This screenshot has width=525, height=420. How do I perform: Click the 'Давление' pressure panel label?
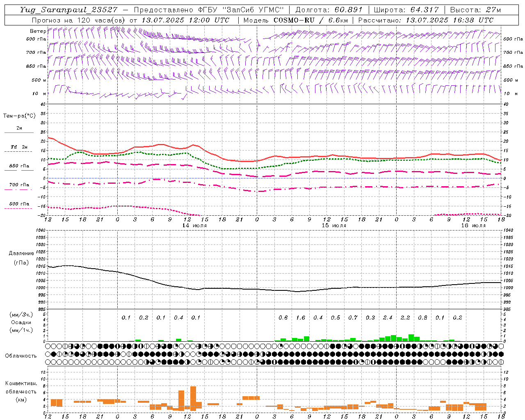[x=21, y=253]
